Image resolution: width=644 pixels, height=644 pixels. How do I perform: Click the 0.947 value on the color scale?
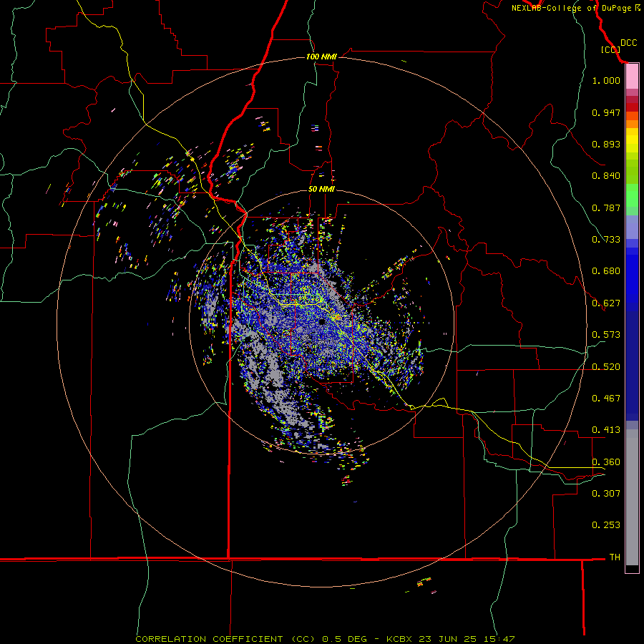(606, 112)
